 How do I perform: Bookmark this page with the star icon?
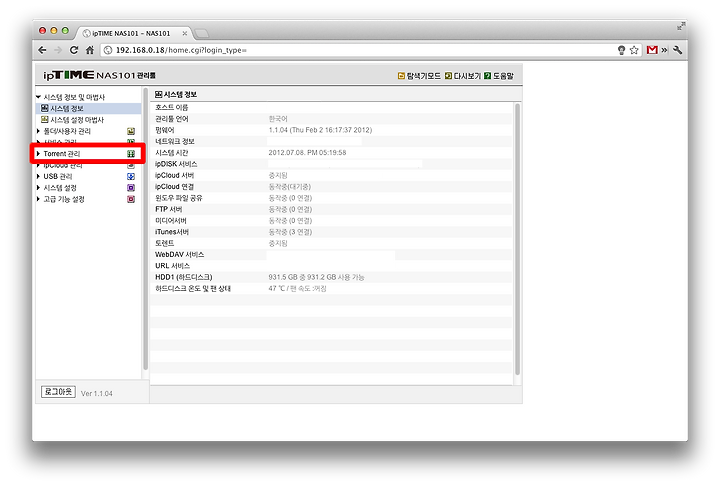634,50
